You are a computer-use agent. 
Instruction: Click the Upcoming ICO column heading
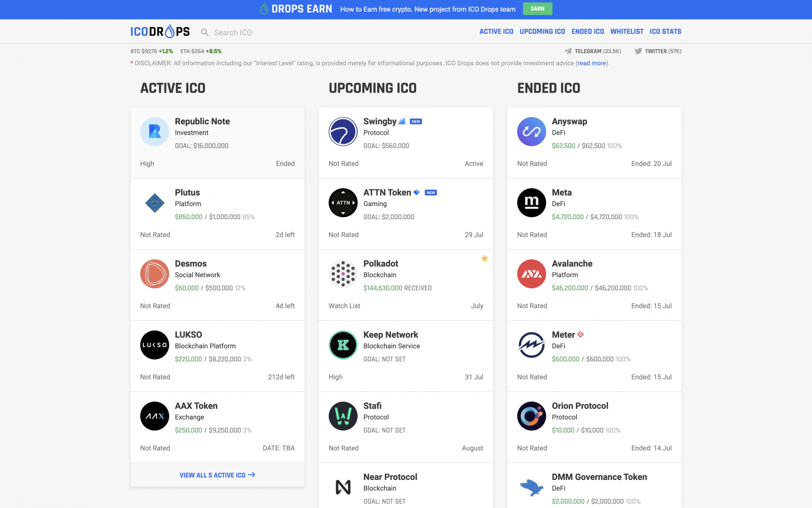point(373,88)
